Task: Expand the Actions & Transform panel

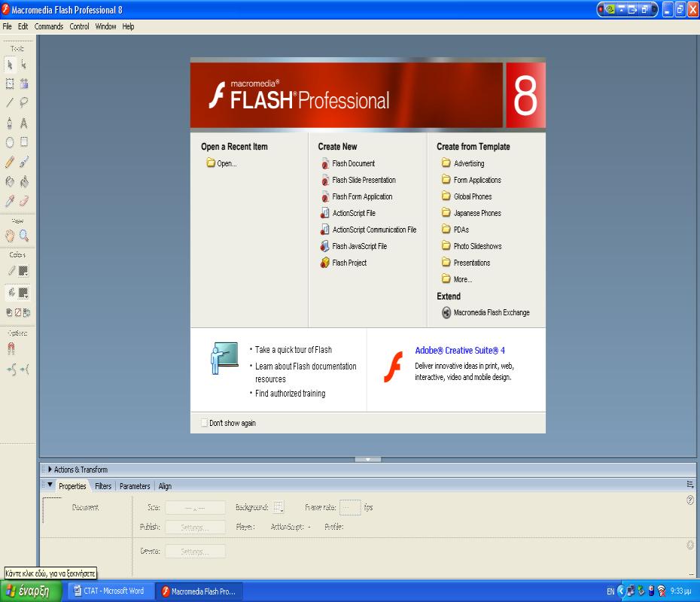Action: coord(50,469)
